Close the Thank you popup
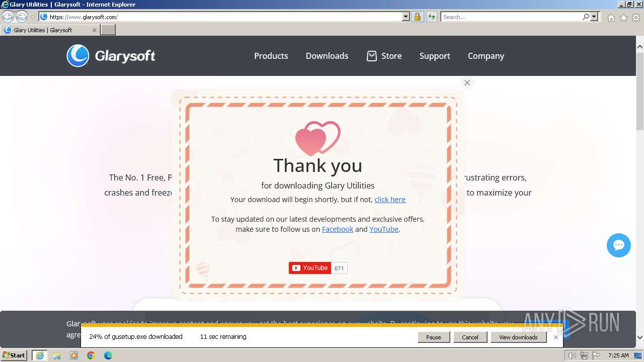 [467, 82]
